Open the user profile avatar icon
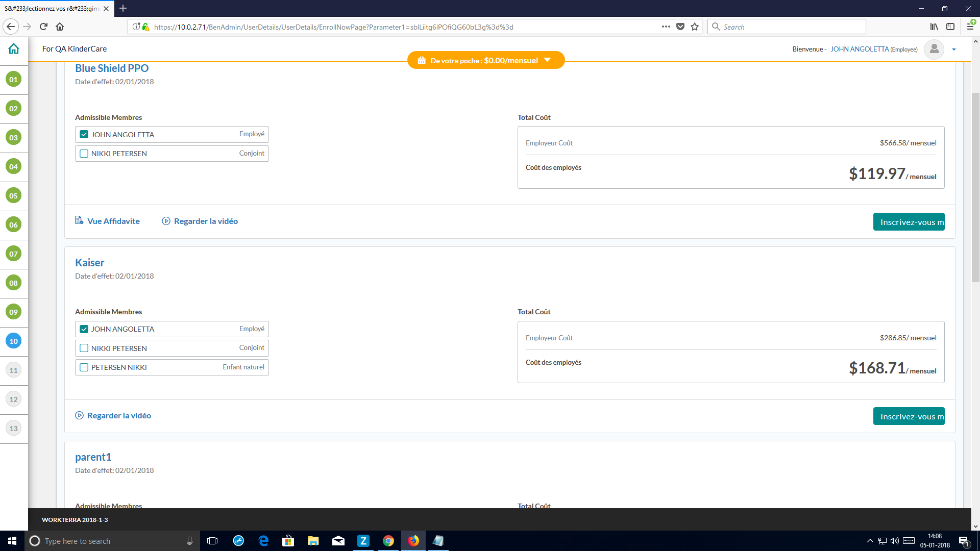980x551 pixels. [x=934, y=49]
